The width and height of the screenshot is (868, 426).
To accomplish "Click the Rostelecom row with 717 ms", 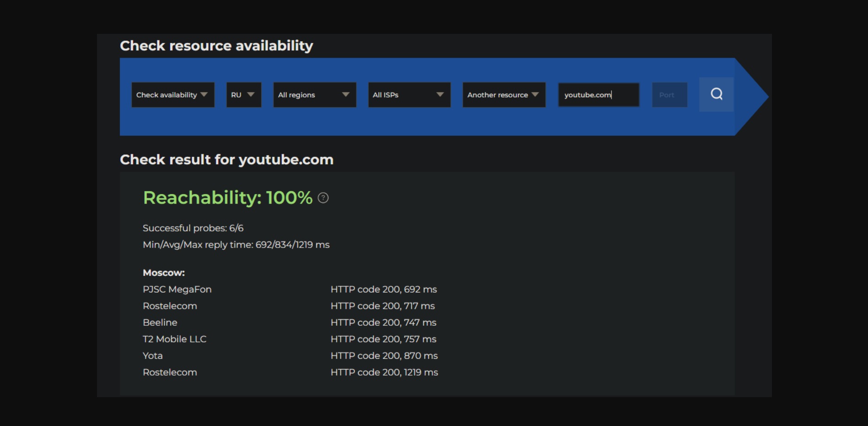I will point(289,306).
